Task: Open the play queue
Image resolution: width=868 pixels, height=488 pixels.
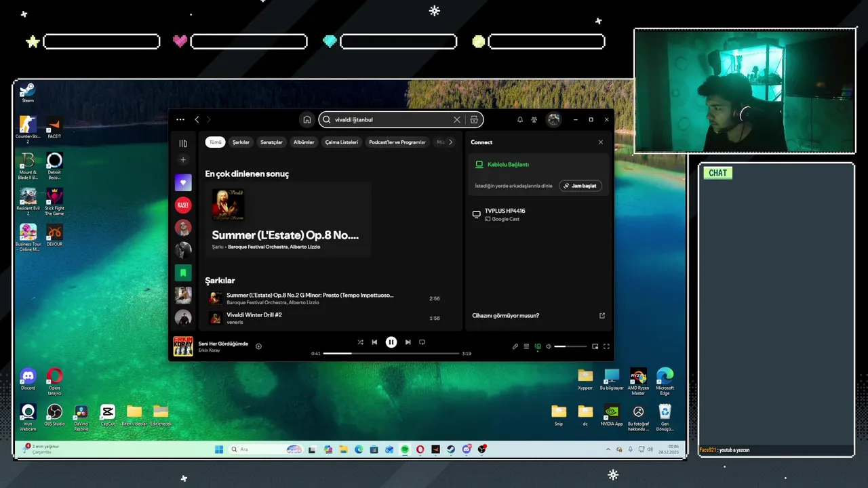Action: pyautogui.click(x=526, y=346)
